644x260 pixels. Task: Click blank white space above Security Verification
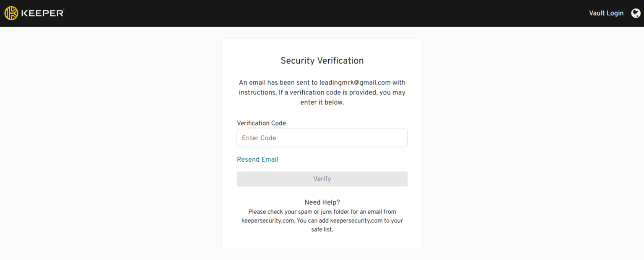click(x=322, y=46)
